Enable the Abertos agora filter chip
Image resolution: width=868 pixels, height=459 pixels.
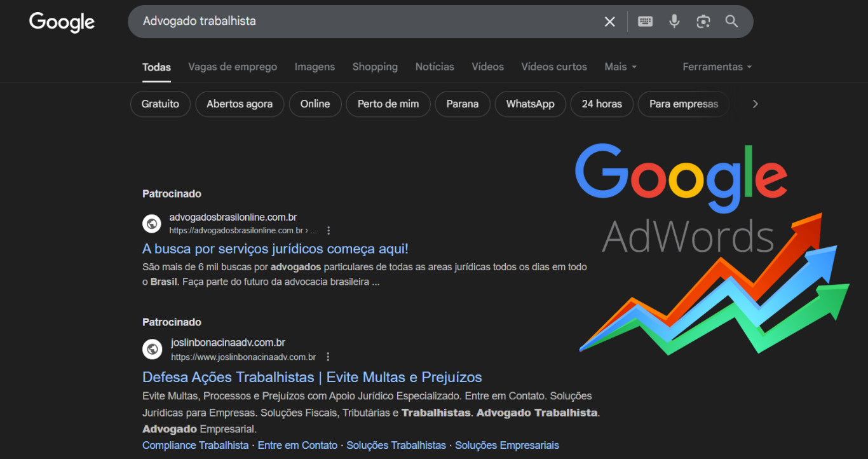240,104
